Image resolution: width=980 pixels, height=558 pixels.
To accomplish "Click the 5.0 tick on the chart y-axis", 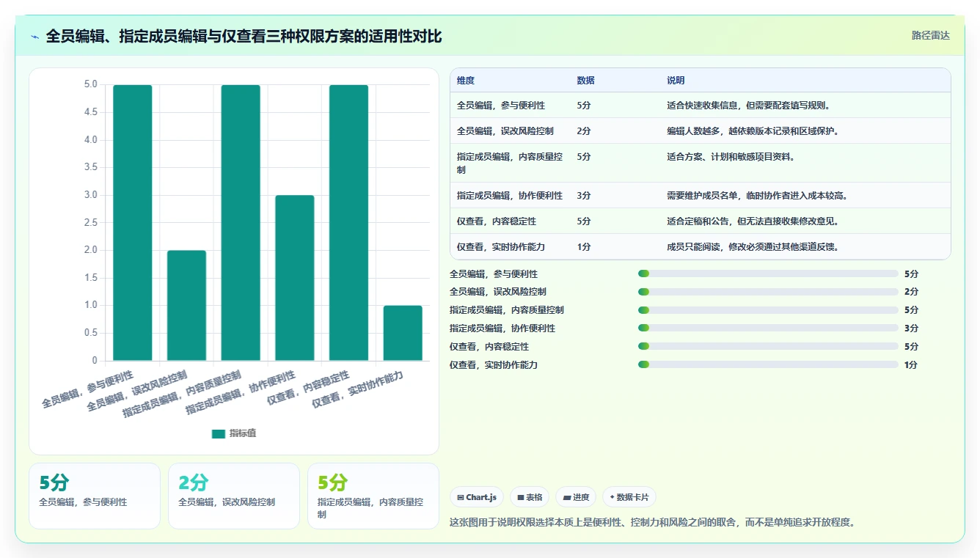I will click(x=90, y=84).
